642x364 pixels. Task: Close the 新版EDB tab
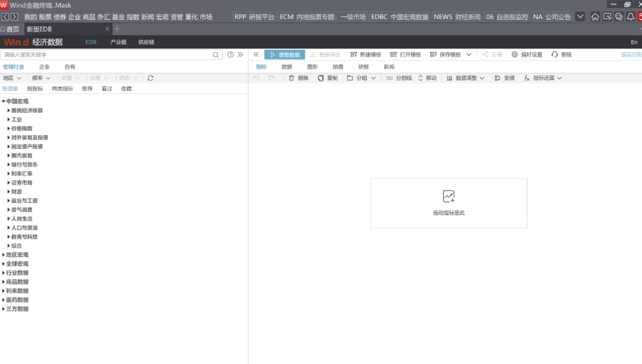click(107, 29)
